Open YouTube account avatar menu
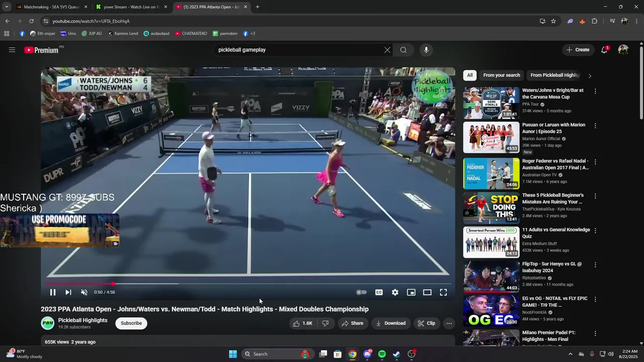This screenshot has height=362, width=644. click(623, 50)
